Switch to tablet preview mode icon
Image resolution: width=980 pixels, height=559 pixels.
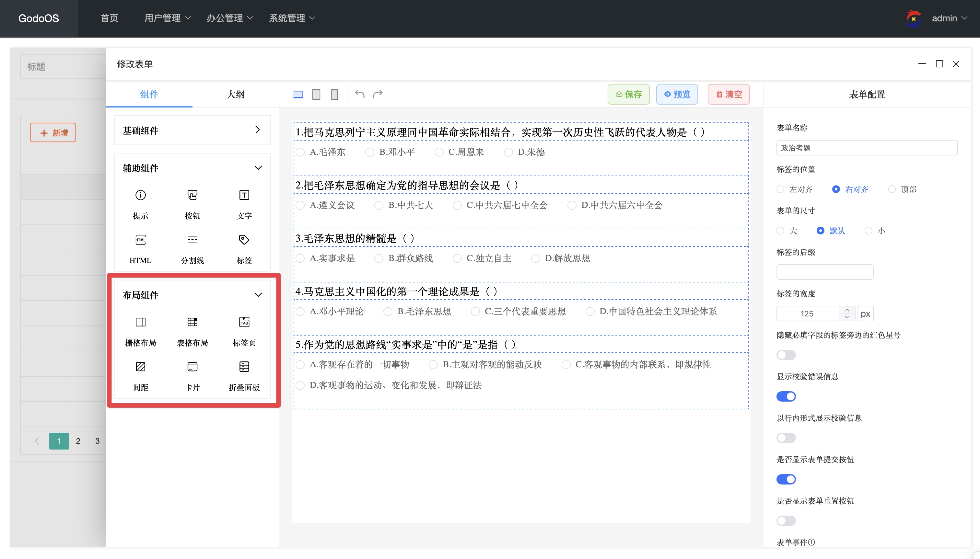pos(316,94)
